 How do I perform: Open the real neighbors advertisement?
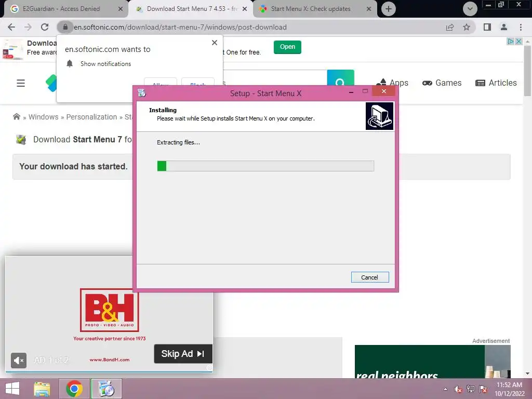(433, 362)
